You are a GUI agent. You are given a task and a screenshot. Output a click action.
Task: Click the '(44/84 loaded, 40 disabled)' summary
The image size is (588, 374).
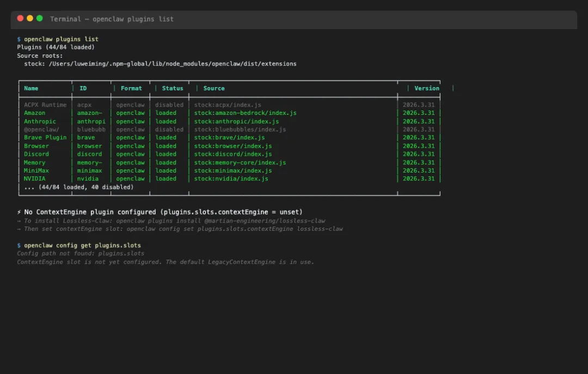(x=86, y=187)
